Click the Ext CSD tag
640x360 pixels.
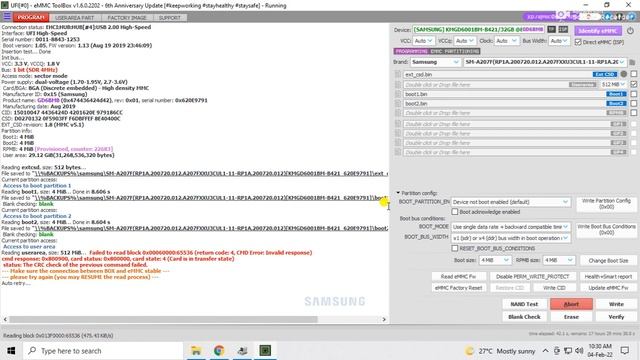click(604, 74)
